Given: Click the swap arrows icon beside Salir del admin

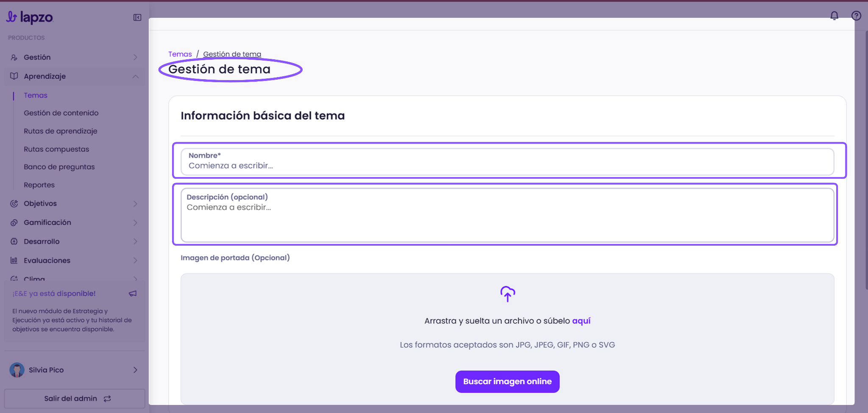Looking at the screenshot, I should tap(107, 399).
